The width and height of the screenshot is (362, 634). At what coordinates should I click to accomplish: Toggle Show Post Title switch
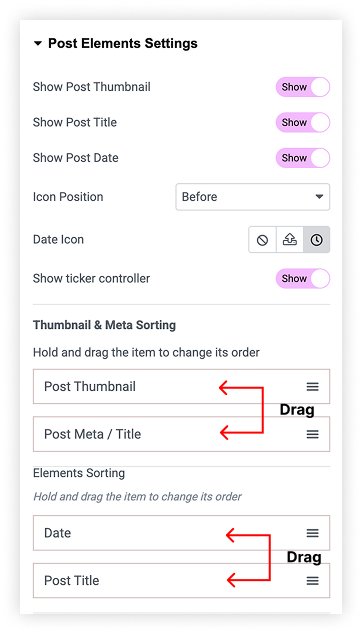[x=303, y=123]
